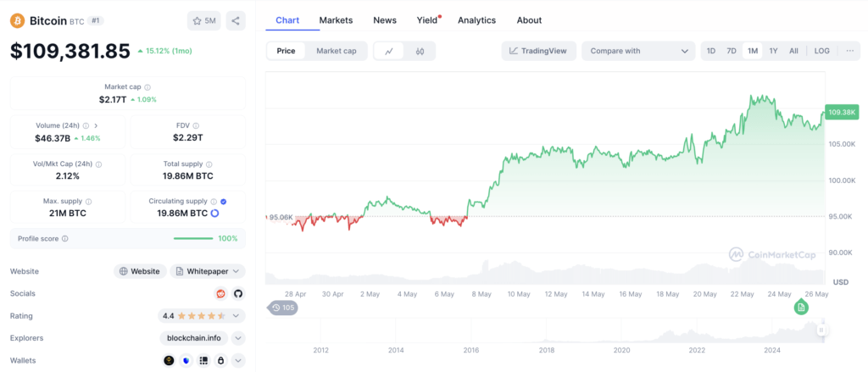
Task: Open the TradingView button
Action: 538,51
